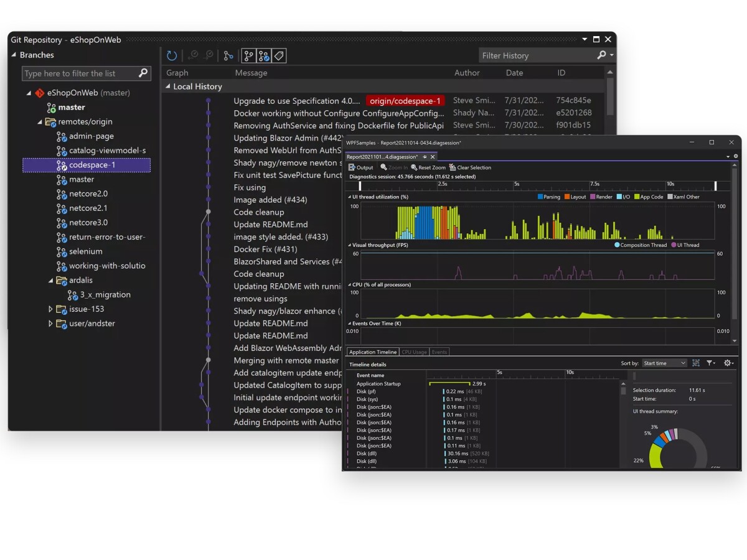747x560 pixels.
Task: Select commit 'Docker Fix (#431)'
Action: (x=264, y=250)
